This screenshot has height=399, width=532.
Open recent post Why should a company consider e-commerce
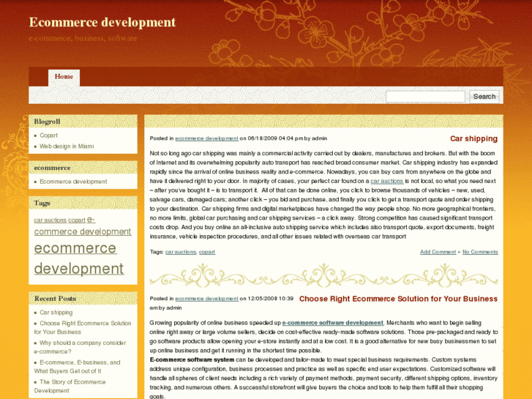80,347
